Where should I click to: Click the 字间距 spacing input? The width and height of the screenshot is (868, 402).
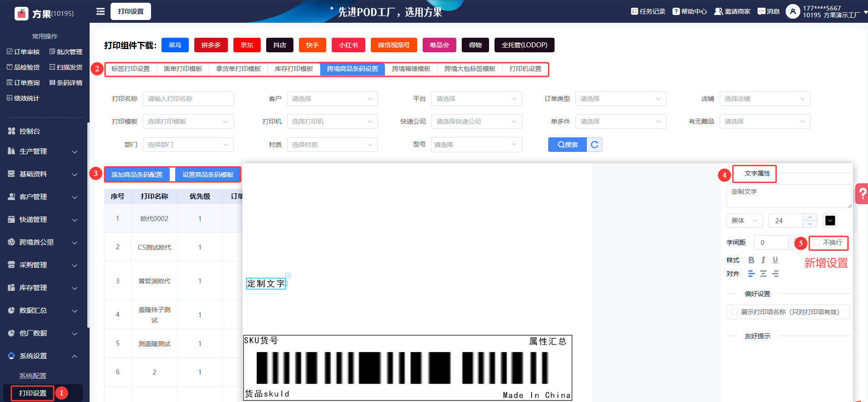pos(771,243)
